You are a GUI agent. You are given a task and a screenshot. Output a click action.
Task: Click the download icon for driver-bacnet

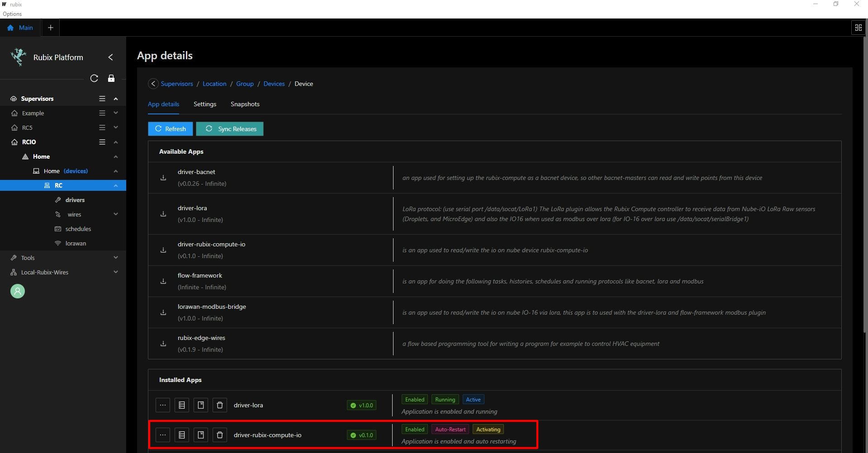(x=163, y=178)
